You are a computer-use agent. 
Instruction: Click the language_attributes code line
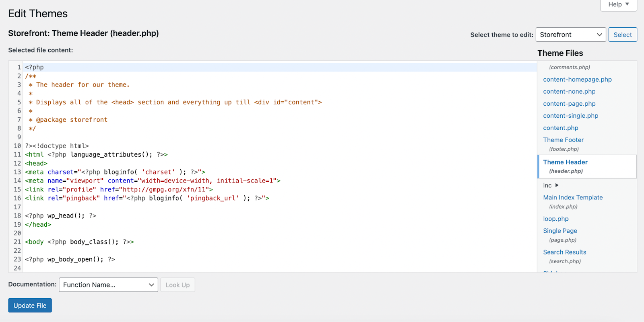(x=97, y=154)
